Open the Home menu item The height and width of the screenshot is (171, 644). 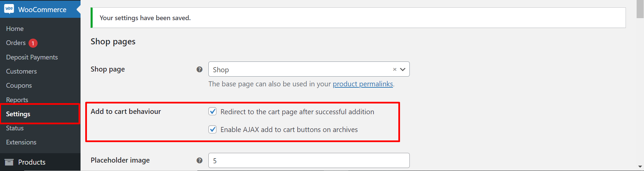(x=15, y=29)
